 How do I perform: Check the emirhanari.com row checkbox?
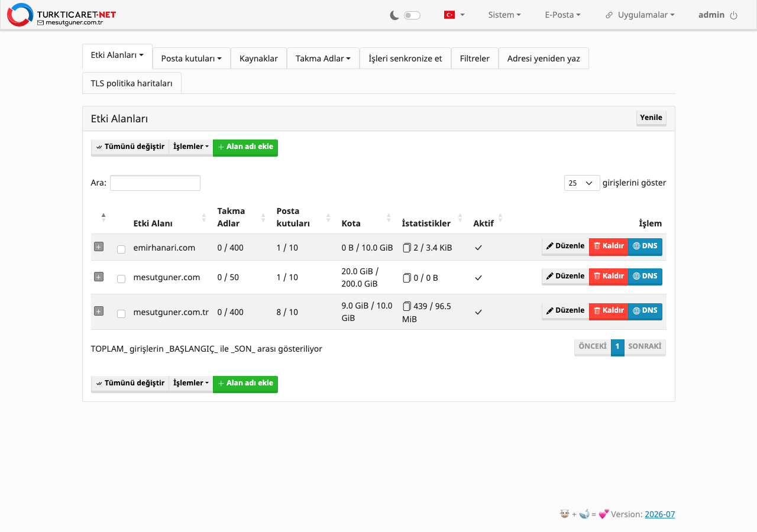[121, 249]
